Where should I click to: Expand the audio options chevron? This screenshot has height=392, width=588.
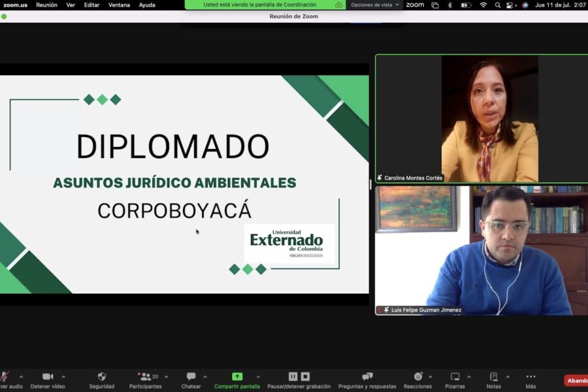(x=21, y=376)
